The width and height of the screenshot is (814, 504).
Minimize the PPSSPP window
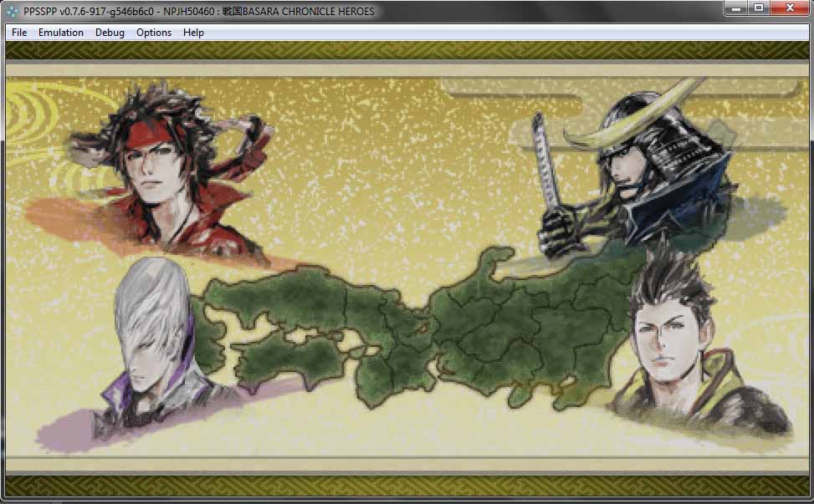click(736, 8)
